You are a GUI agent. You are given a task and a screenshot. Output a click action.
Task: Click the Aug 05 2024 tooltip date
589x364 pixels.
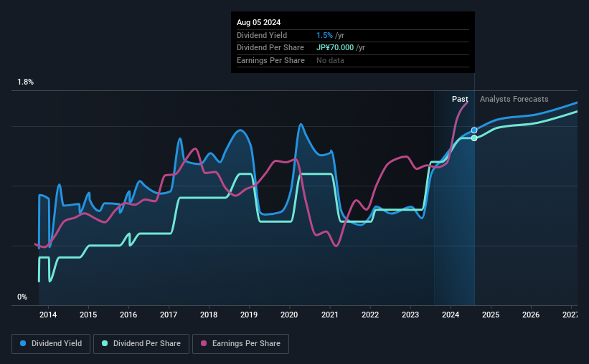pyautogui.click(x=258, y=22)
